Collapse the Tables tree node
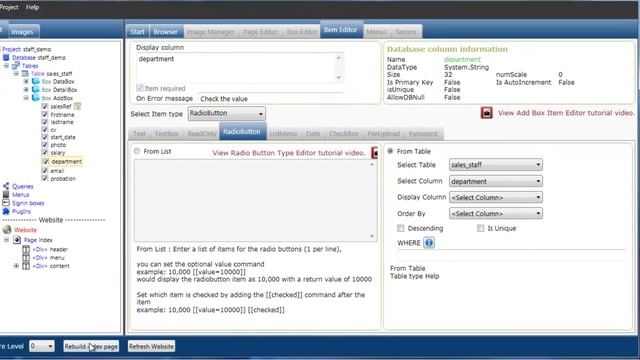 coord(6,65)
